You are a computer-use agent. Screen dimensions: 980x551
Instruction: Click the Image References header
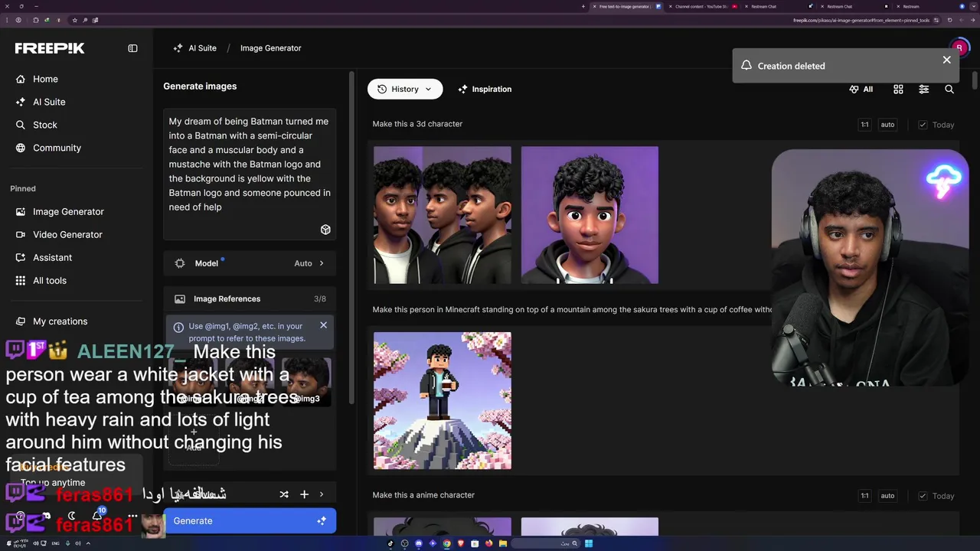click(250, 298)
